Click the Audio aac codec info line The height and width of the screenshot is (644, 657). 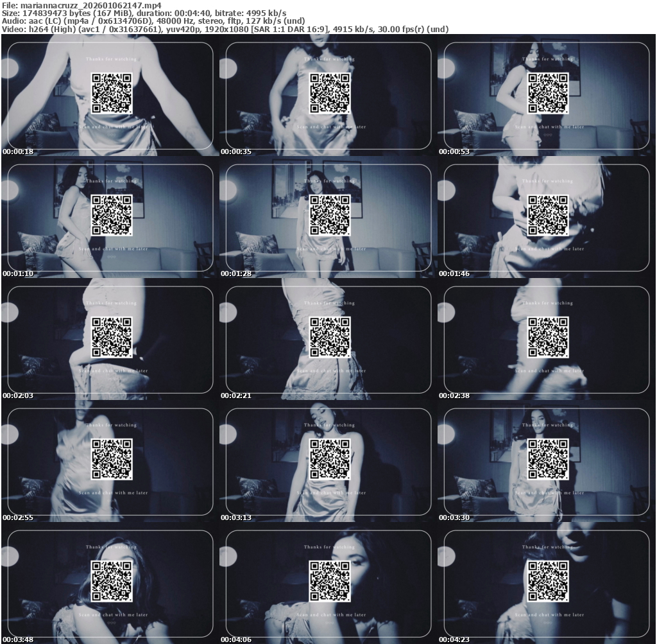pos(153,21)
